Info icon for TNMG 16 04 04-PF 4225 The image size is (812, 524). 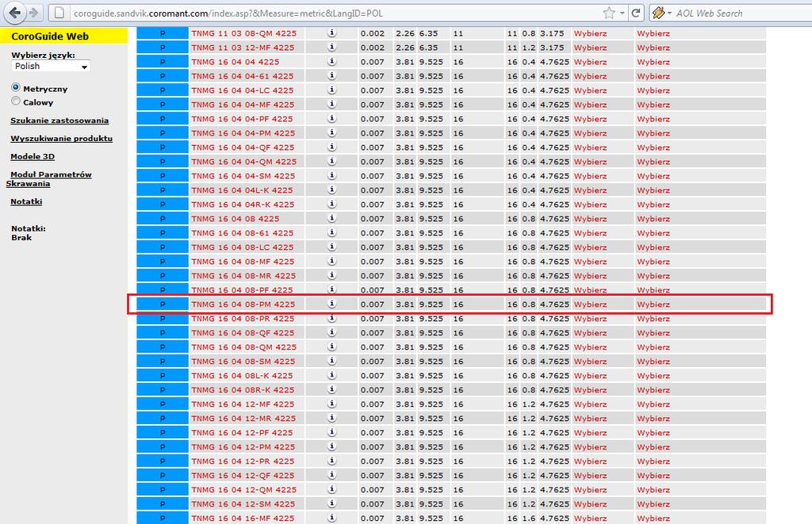click(x=332, y=118)
